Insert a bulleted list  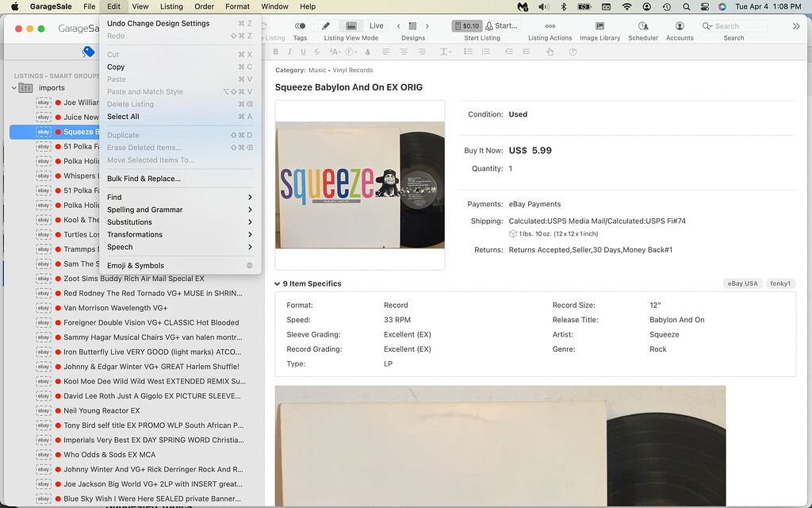(x=469, y=52)
